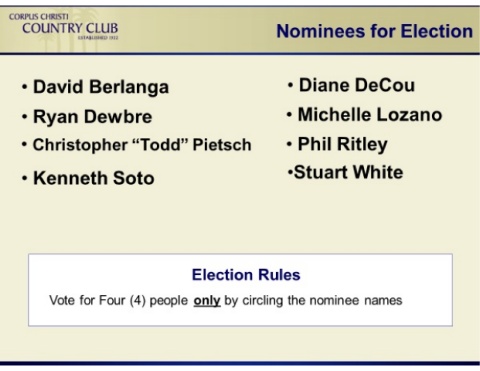Click nominee name Kenneth Soto
This screenshot has width=480, height=371.
click(x=94, y=178)
